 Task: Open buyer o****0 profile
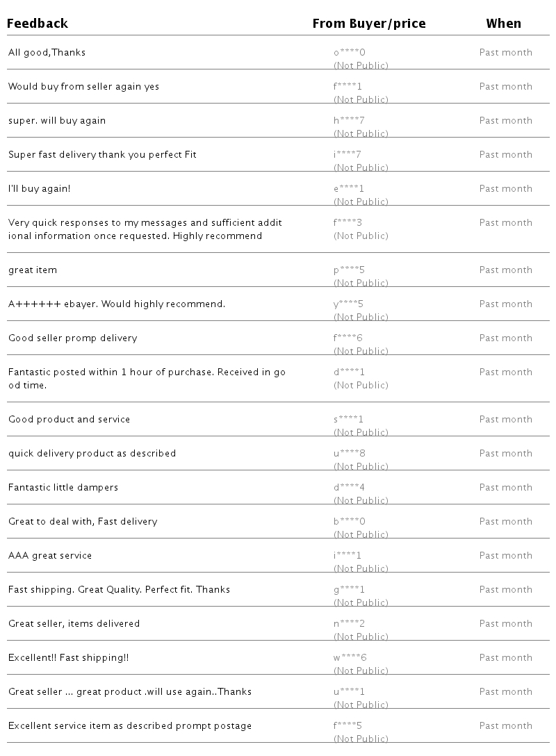(349, 53)
